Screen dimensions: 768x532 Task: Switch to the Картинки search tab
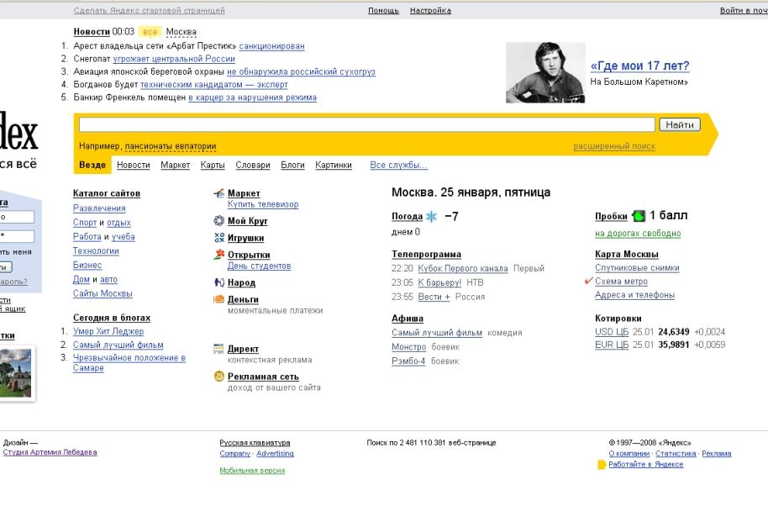coord(334,165)
